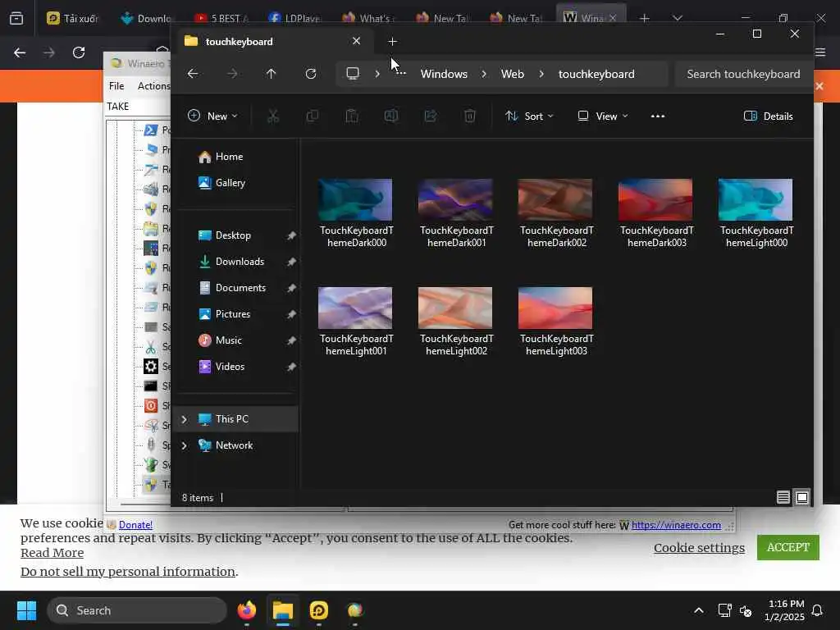The width and height of the screenshot is (840, 630).
Task: Click the browser back arrow
Action: [20, 52]
